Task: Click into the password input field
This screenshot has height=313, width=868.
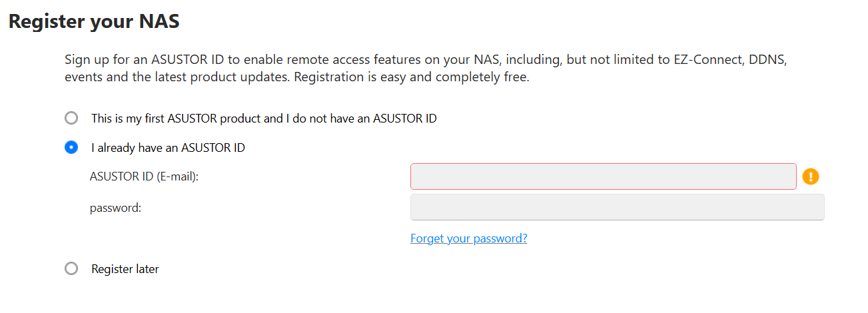Action: click(x=617, y=207)
